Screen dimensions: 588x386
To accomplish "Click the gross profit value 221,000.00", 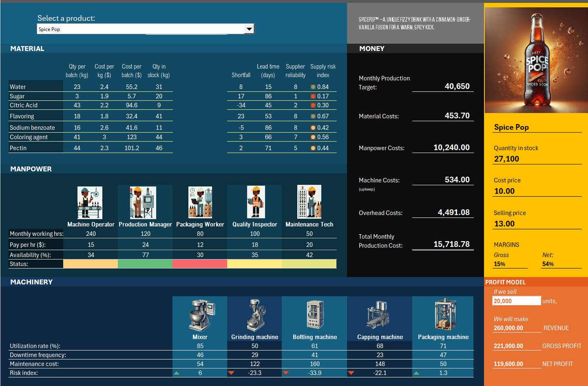I will (x=508, y=346).
